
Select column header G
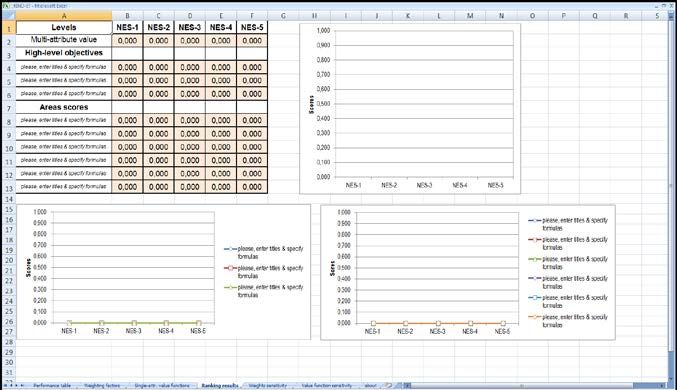(283, 16)
